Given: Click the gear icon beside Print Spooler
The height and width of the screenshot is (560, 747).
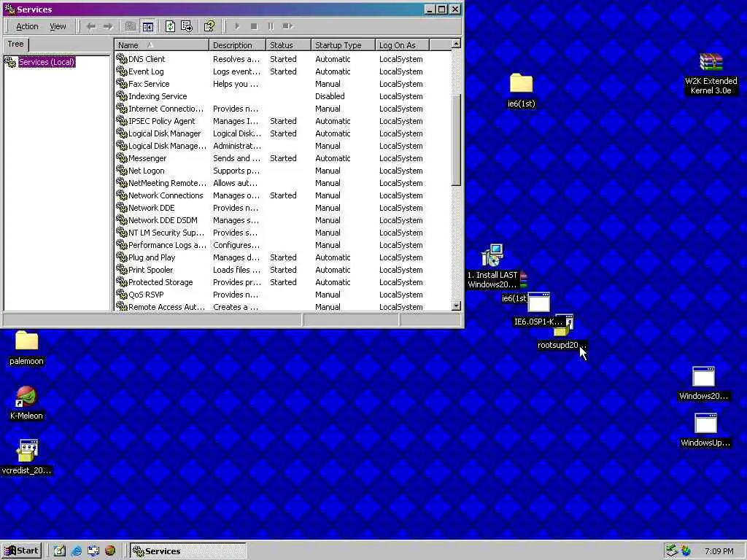Looking at the screenshot, I should tap(122, 270).
